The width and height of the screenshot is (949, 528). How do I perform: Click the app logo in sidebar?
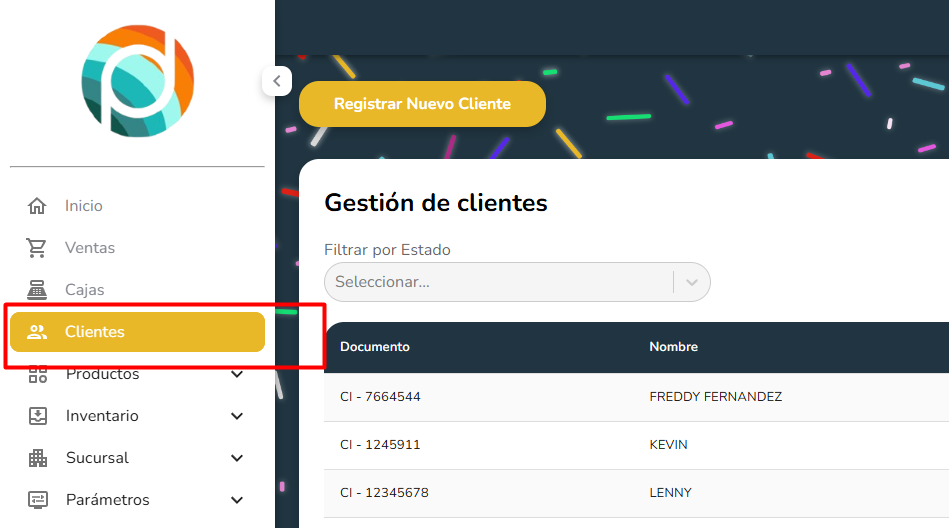pyautogui.click(x=137, y=82)
